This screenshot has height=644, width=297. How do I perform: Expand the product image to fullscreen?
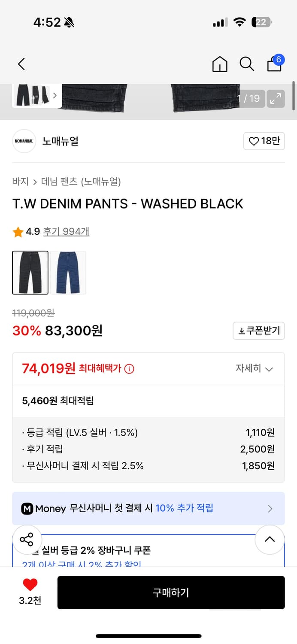(276, 98)
